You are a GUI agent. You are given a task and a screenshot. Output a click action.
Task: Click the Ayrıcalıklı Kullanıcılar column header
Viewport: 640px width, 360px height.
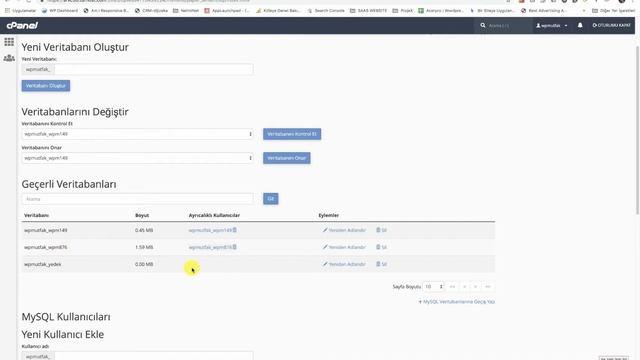[x=214, y=215]
